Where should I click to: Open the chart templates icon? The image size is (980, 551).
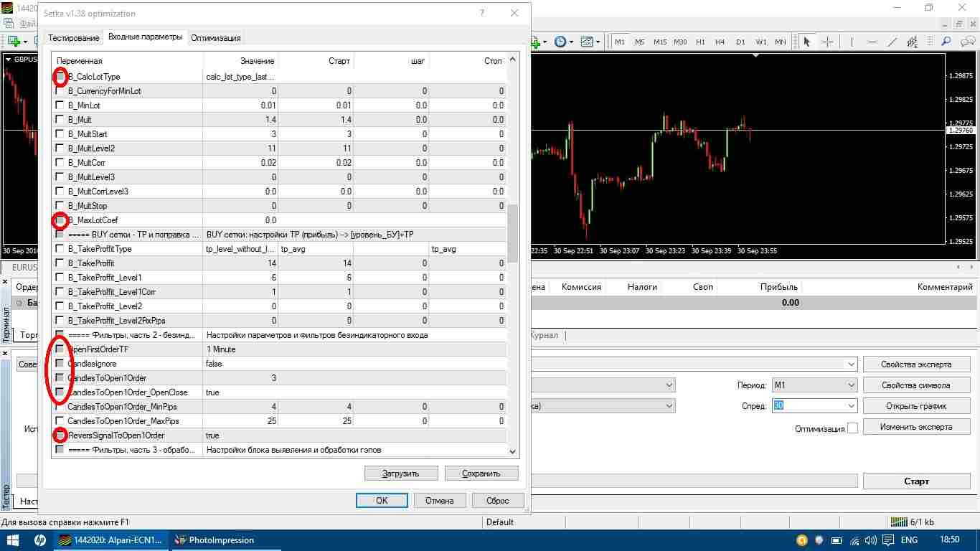click(x=587, y=42)
